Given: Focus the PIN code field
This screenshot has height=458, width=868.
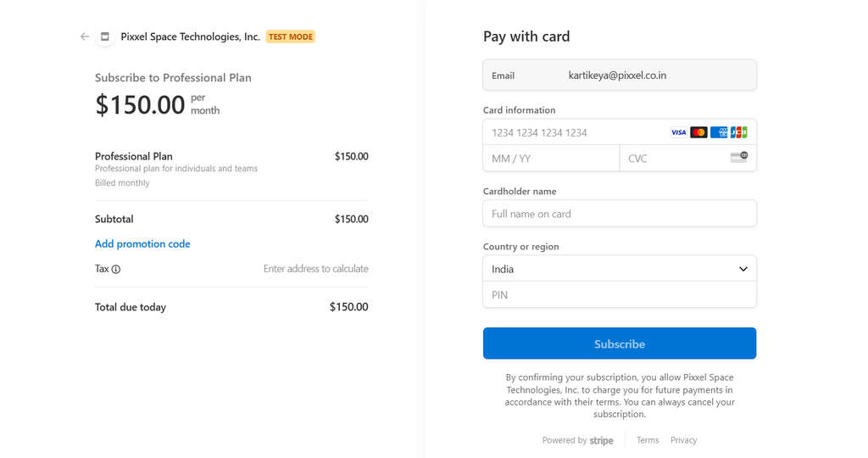Looking at the screenshot, I should point(620,294).
